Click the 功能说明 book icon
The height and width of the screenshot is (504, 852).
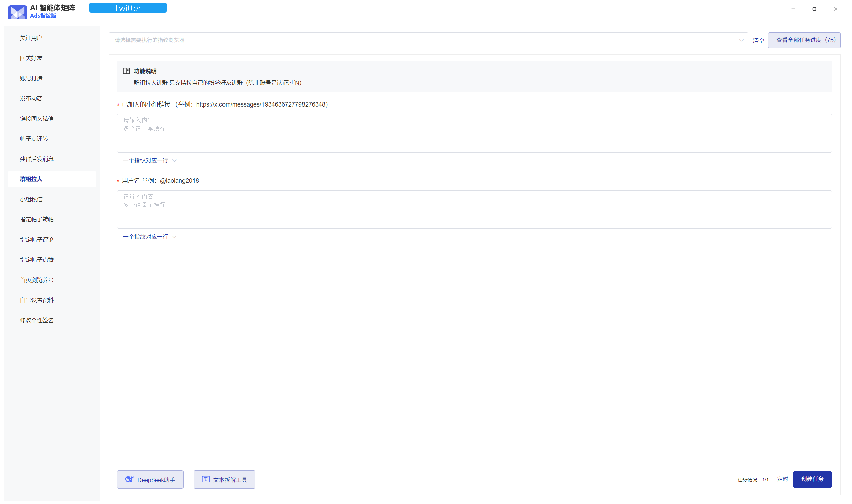point(126,71)
